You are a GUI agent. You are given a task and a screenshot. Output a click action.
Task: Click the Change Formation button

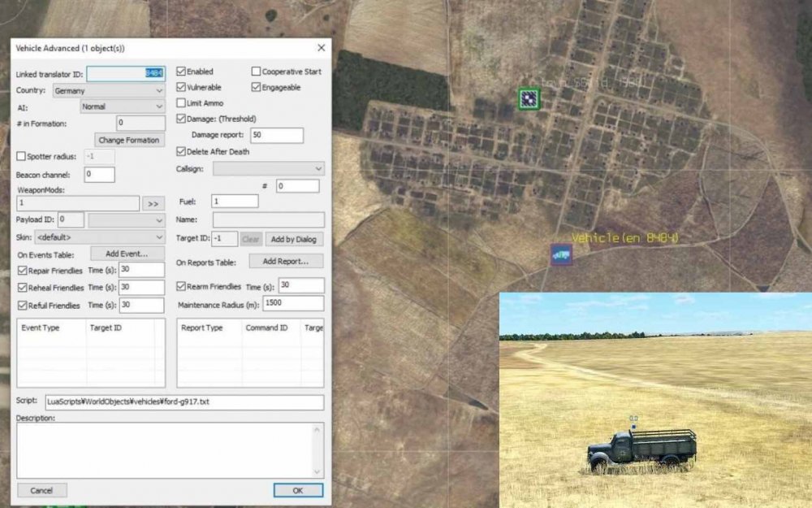point(129,140)
